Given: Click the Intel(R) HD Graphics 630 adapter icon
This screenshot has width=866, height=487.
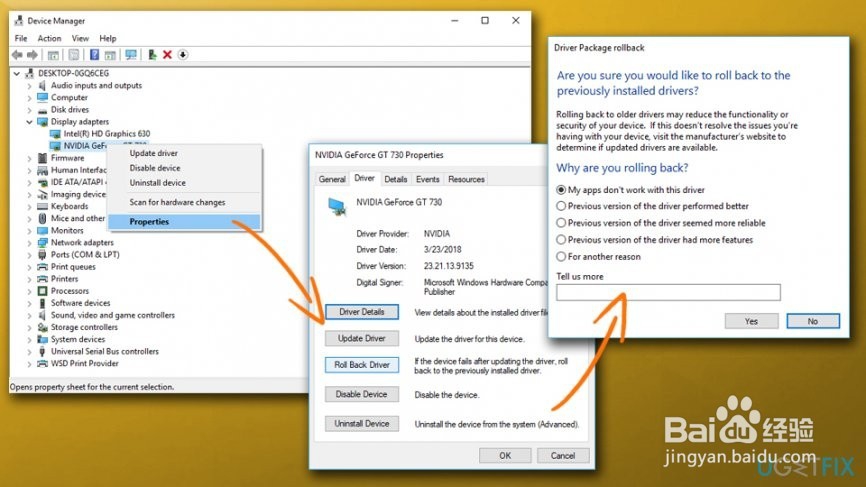Looking at the screenshot, I should pos(55,134).
